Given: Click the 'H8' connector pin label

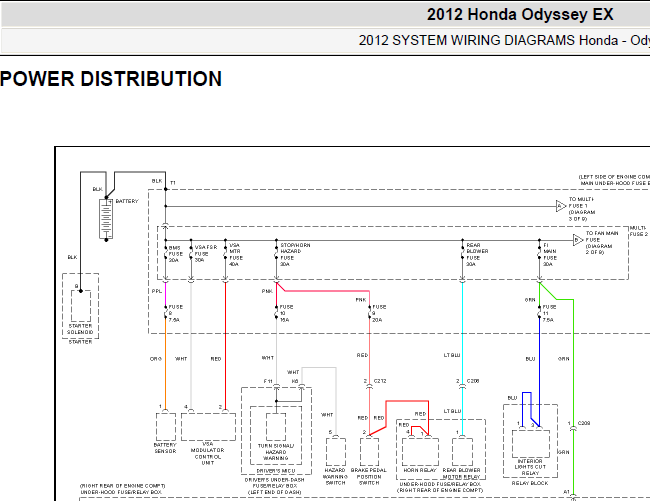Looking at the screenshot, I should 295,381.
